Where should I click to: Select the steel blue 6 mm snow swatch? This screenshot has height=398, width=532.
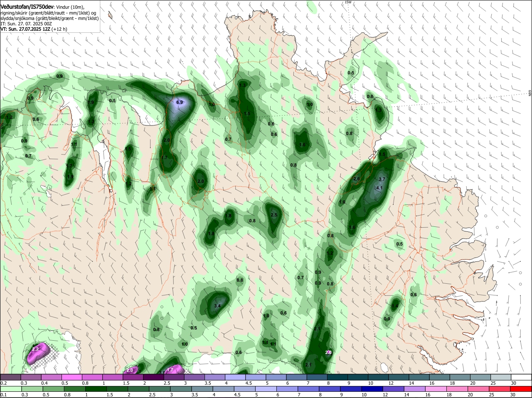point(296,377)
